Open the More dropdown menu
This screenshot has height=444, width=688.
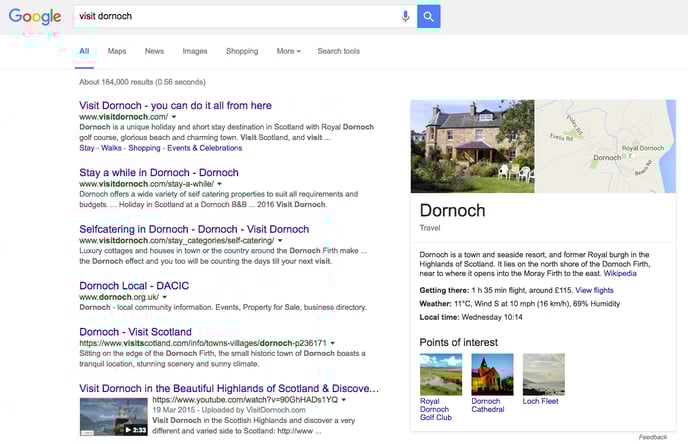[288, 51]
